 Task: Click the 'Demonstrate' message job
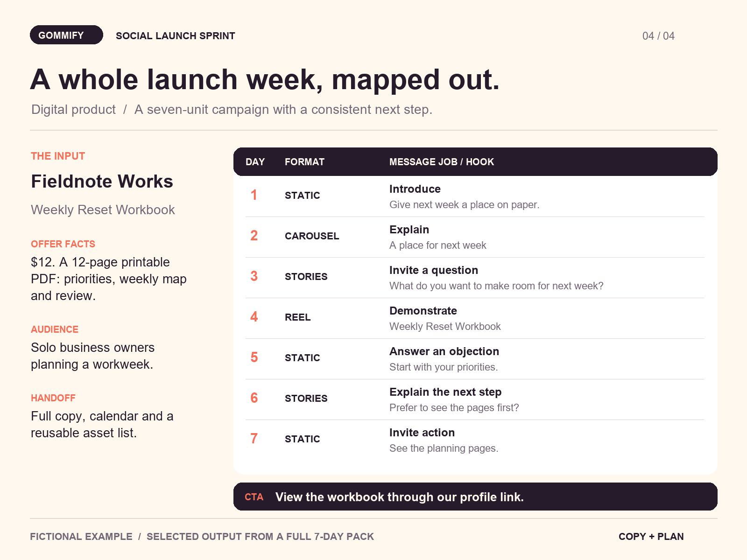click(x=423, y=311)
